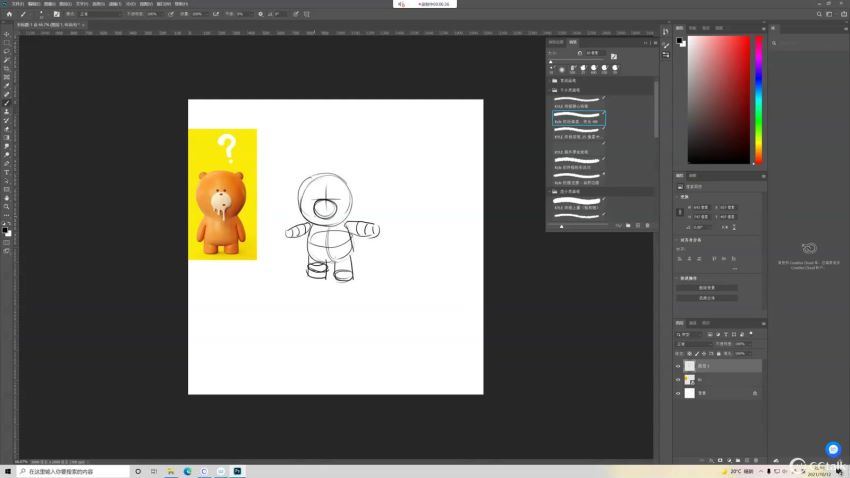Select the Horizontal Type tool
Viewport: 850px width, 478px height.
7,172
